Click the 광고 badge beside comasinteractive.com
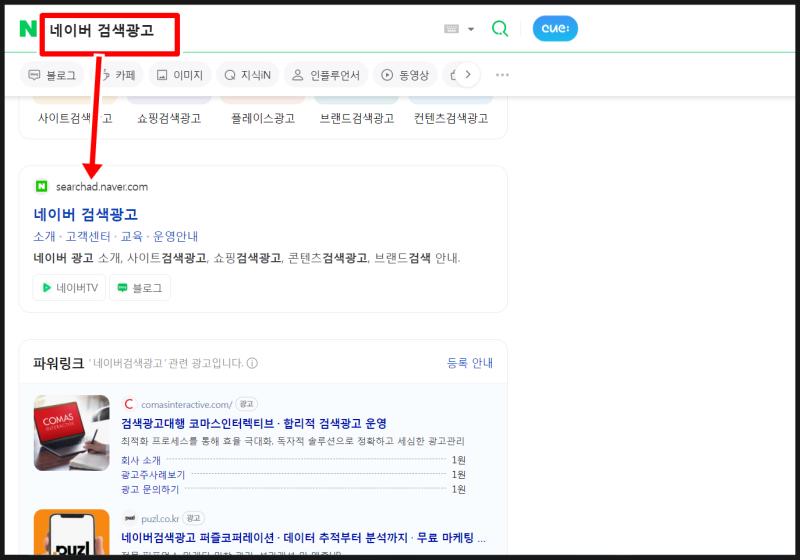Image resolution: width=800 pixels, height=560 pixels. [x=246, y=404]
